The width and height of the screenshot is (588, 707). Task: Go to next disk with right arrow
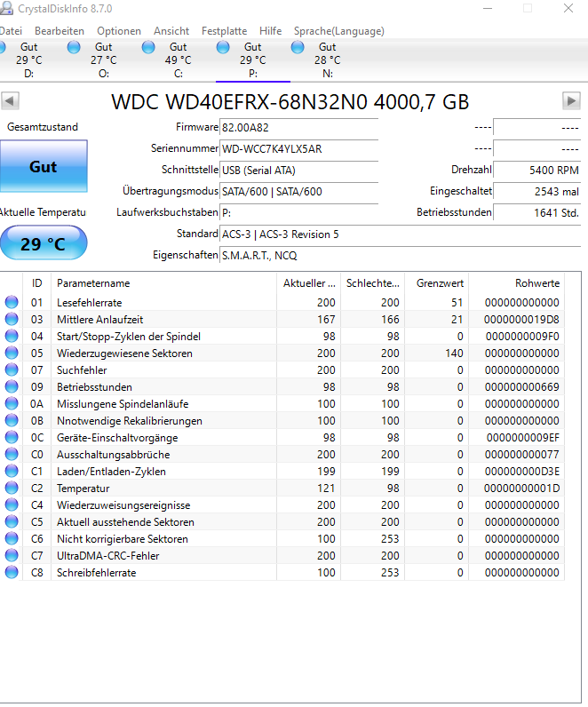[571, 100]
